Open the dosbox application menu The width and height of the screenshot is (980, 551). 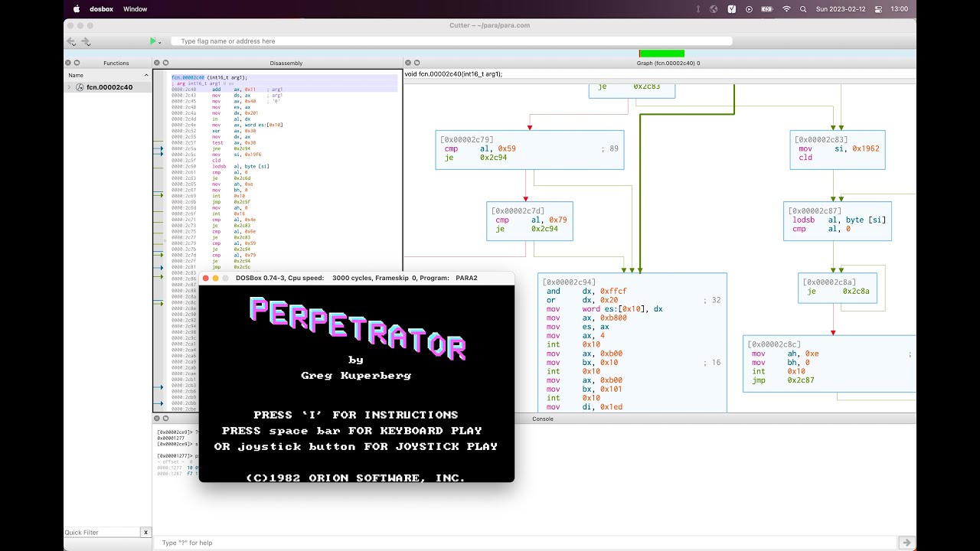(101, 9)
